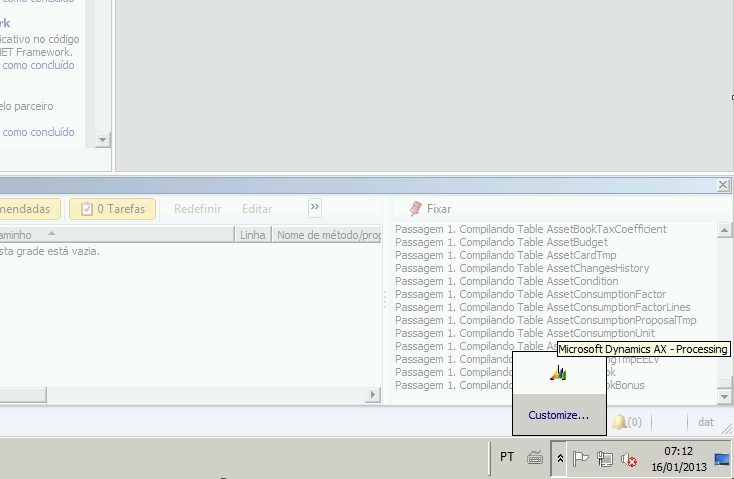The image size is (734, 479).
Task: Select the row compiling Table AssetBookTaxCoefficient
Action: (x=531, y=229)
